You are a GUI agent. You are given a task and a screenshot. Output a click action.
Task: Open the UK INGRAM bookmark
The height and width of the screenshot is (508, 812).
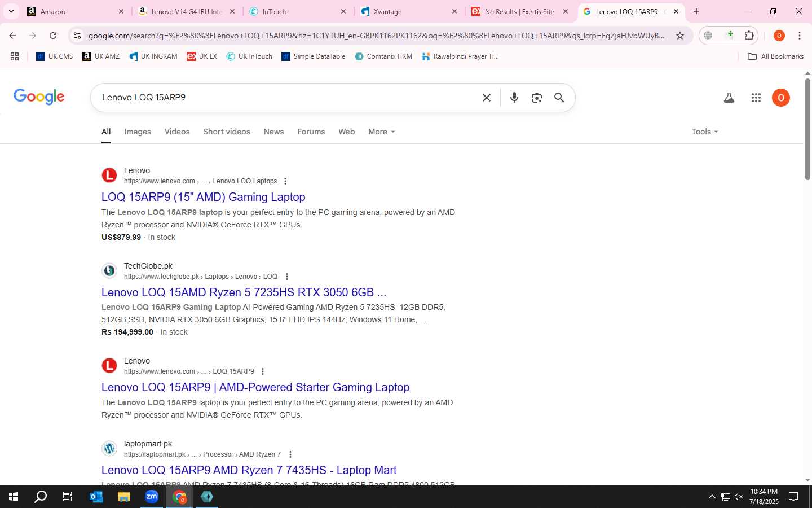pos(153,56)
